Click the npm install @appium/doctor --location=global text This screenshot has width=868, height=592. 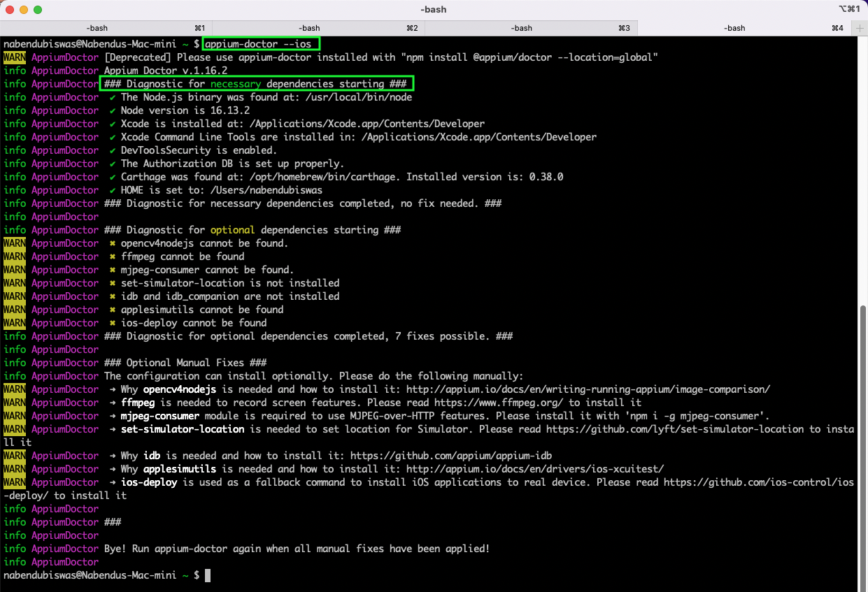529,57
